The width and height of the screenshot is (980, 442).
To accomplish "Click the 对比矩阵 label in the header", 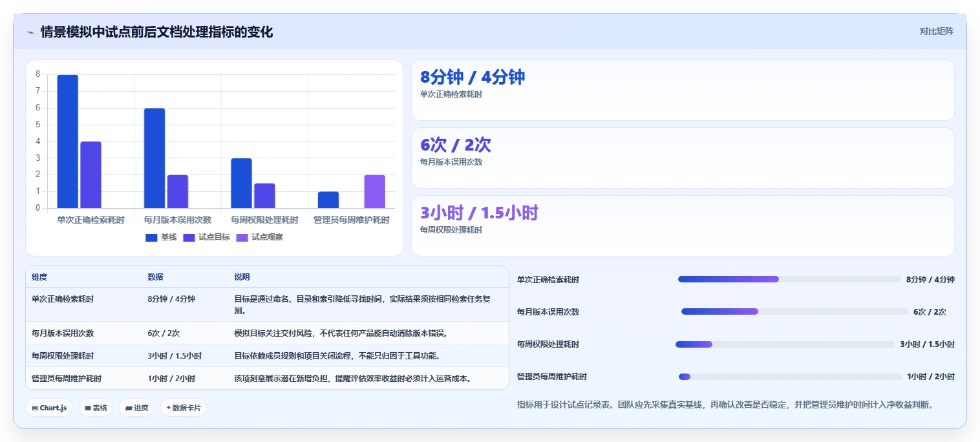I will 936,31.
